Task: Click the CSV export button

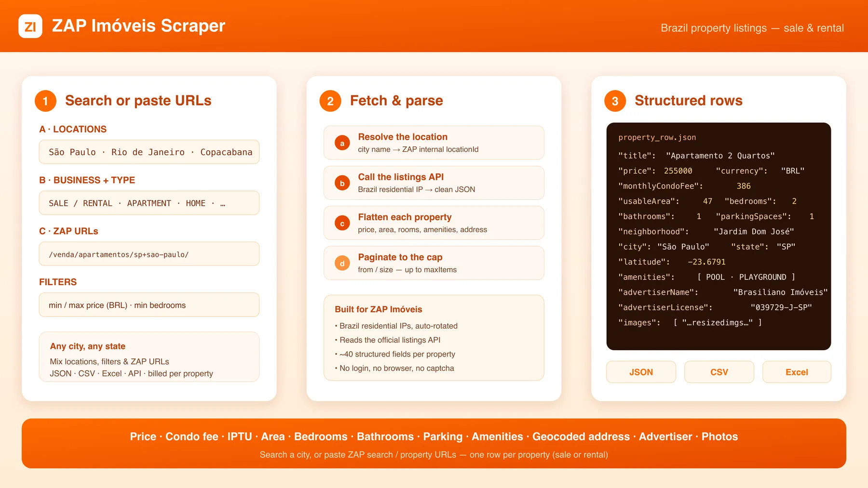Action: [719, 372]
